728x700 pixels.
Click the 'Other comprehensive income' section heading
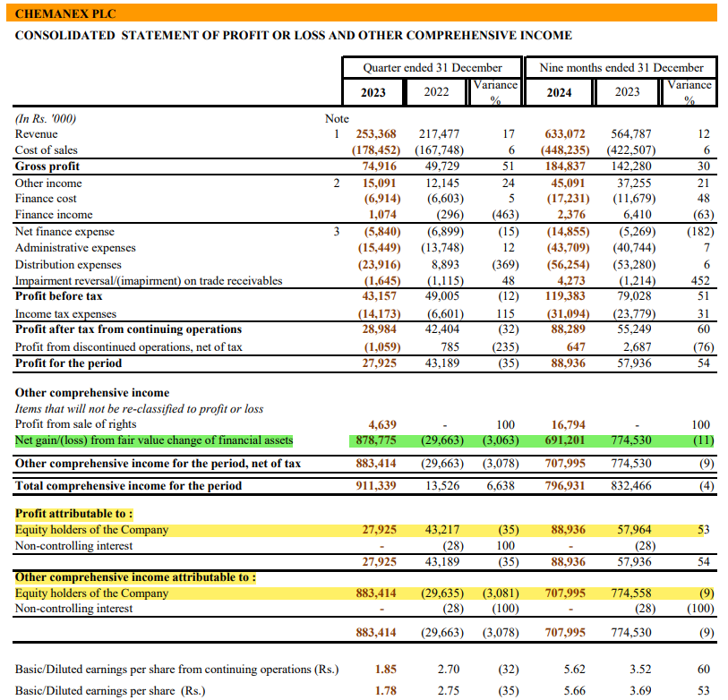pyautogui.click(x=92, y=393)
